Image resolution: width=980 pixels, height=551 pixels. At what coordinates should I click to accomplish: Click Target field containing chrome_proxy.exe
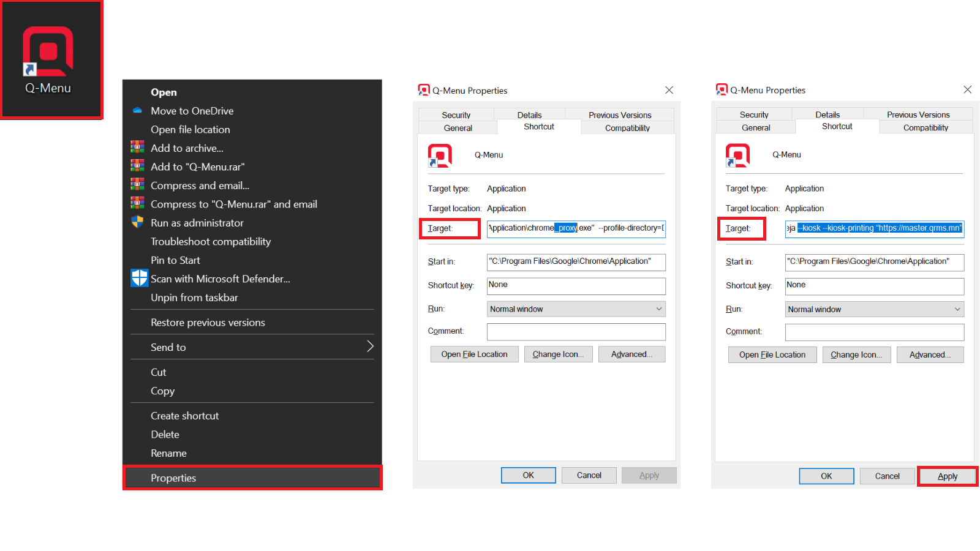tap(576, 228)
